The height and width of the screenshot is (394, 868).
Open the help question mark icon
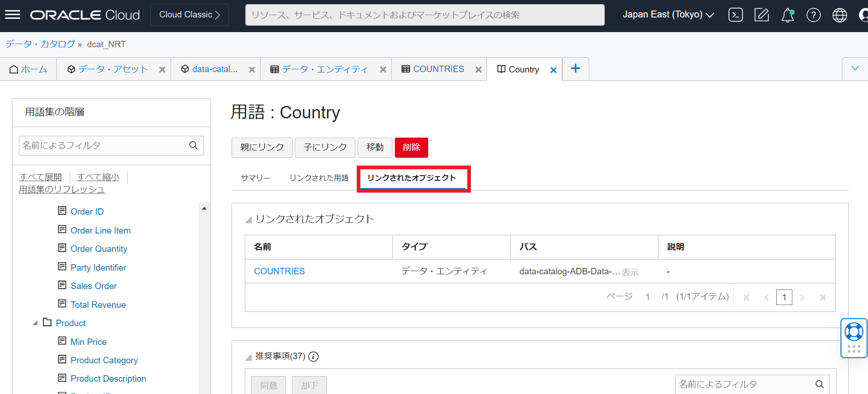(x=813, y=15)
